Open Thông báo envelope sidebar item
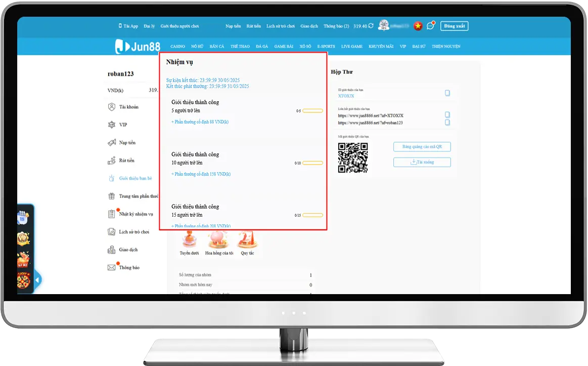 [124, 268]
